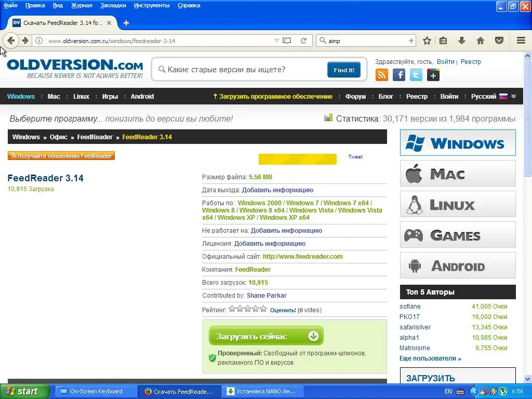Click the browser URL address field
532x399 pixels.
[159, 41]
